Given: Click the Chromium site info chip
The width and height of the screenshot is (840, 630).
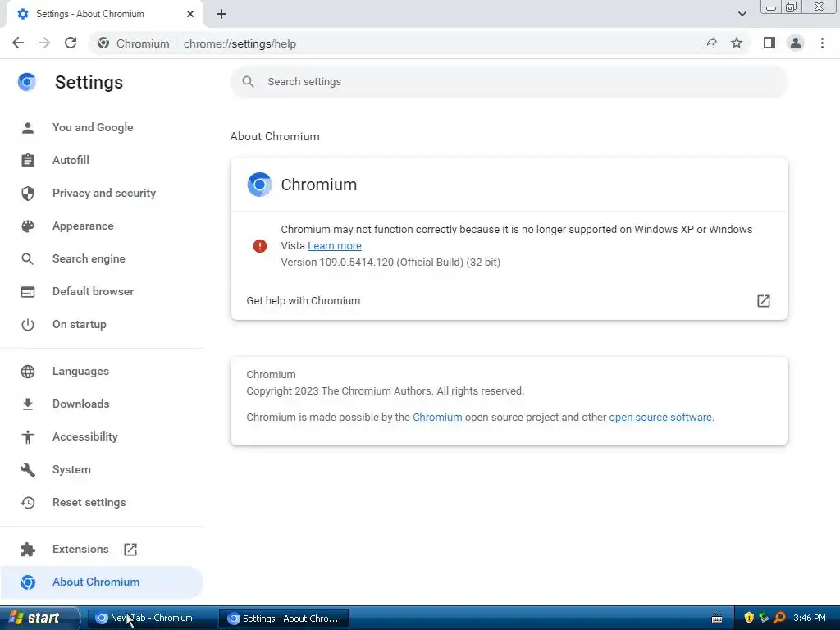Looking at the screenshot, I should click(x=134, y=44).
